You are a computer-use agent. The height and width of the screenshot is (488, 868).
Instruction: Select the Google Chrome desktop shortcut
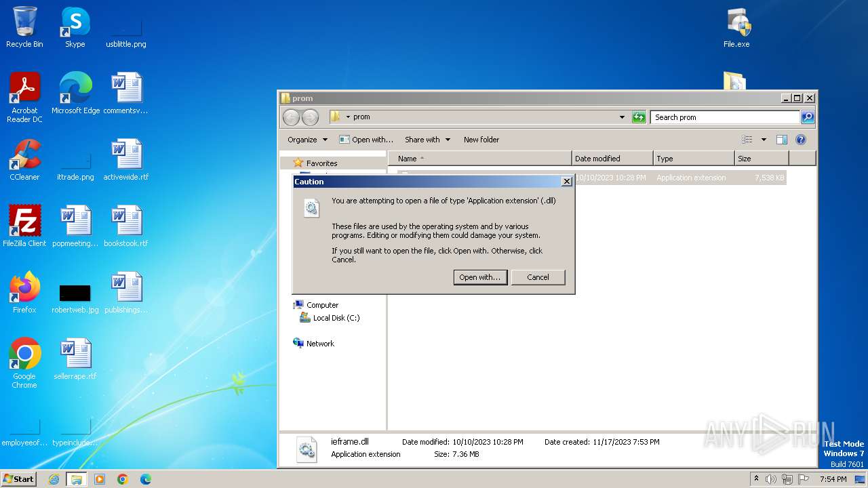(24, 363)
